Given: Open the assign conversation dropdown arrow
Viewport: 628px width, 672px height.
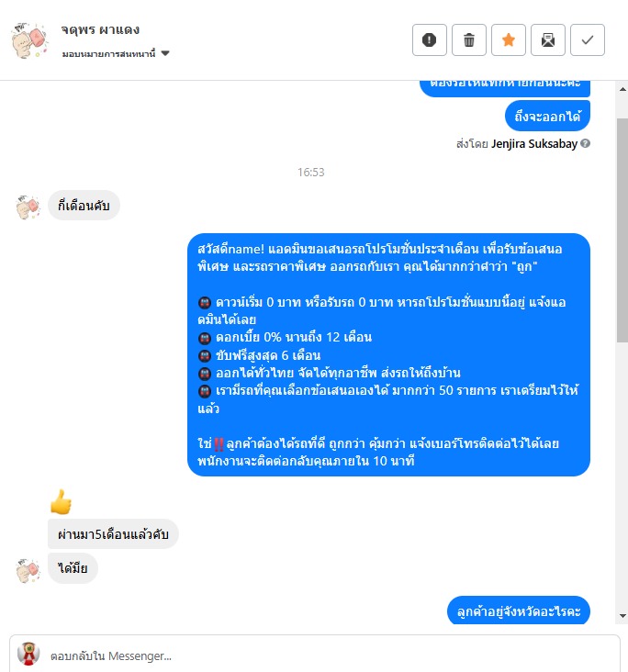Looking at the screenshot, I should (165, 53).
